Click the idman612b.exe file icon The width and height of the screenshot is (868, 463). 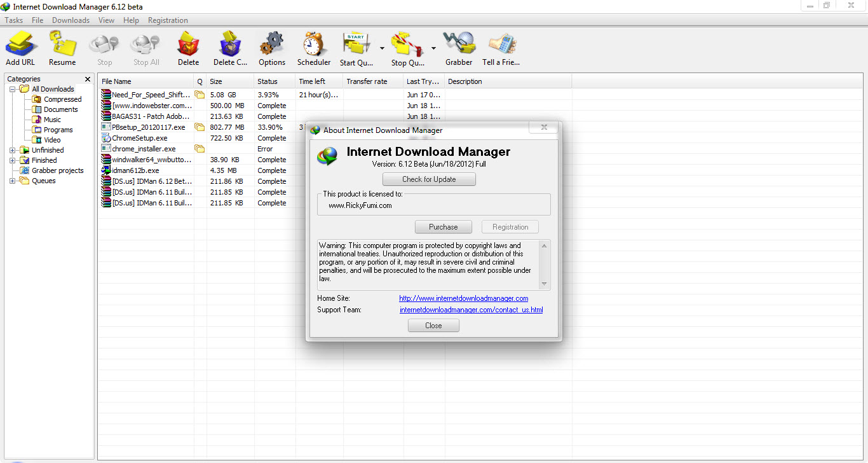106,170
